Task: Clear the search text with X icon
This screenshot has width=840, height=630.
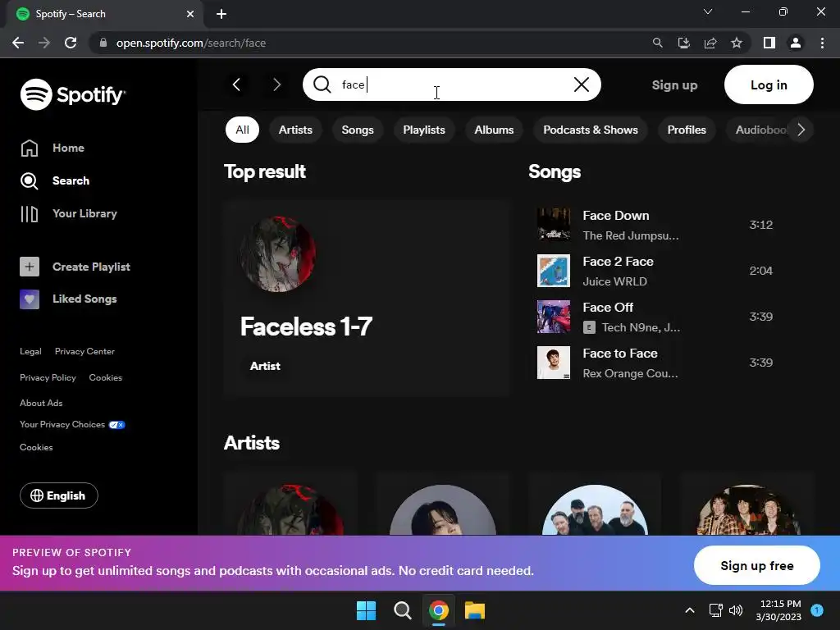Action: point(582,84)
